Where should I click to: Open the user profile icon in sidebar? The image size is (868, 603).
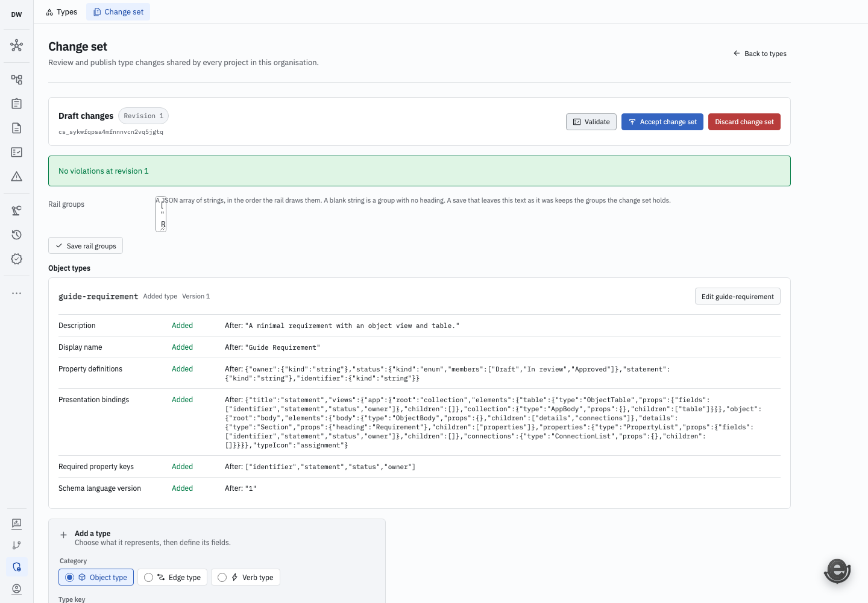(16, 589)
